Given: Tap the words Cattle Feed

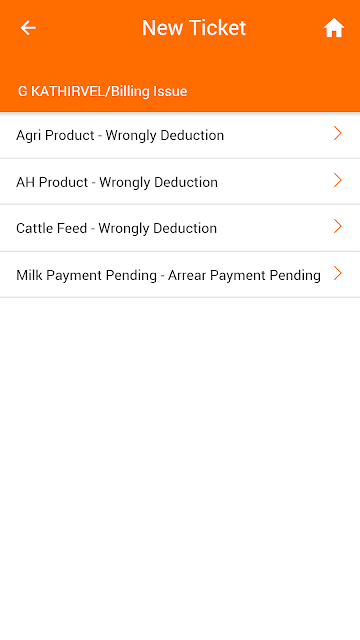Looking at the screenshot, I should (x=51, y=228).
